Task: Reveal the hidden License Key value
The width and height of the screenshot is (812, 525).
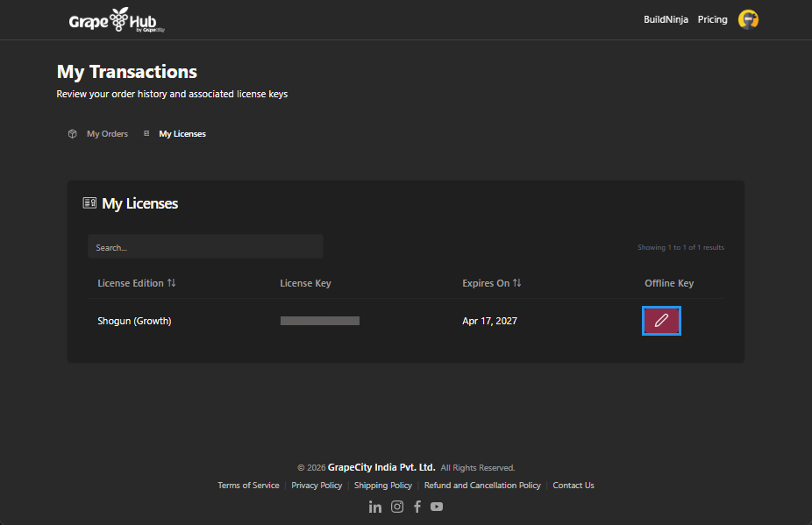Action: click(319, 320)
